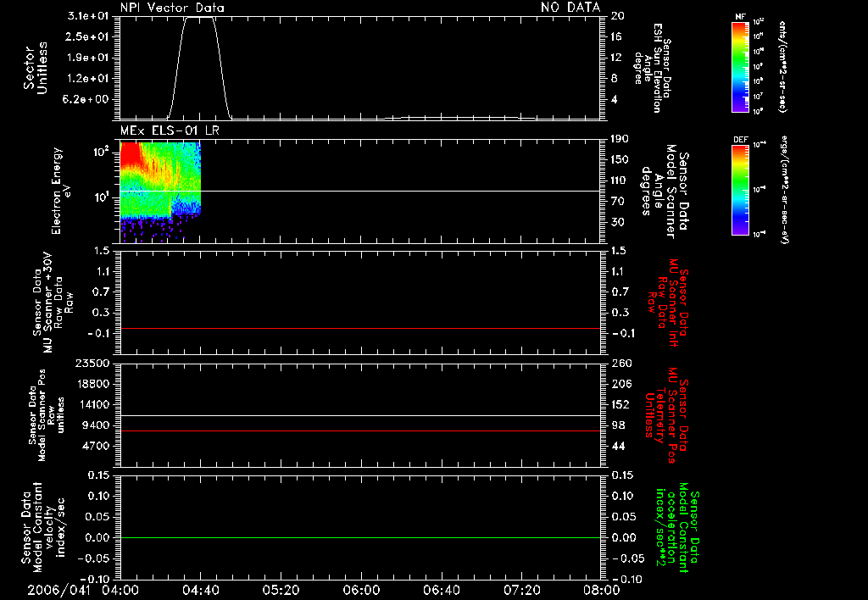The width and height of the screenshot is (868, 600).
Task: Click the '9400' scanner position axis value
Action: (x=95, y=425)
